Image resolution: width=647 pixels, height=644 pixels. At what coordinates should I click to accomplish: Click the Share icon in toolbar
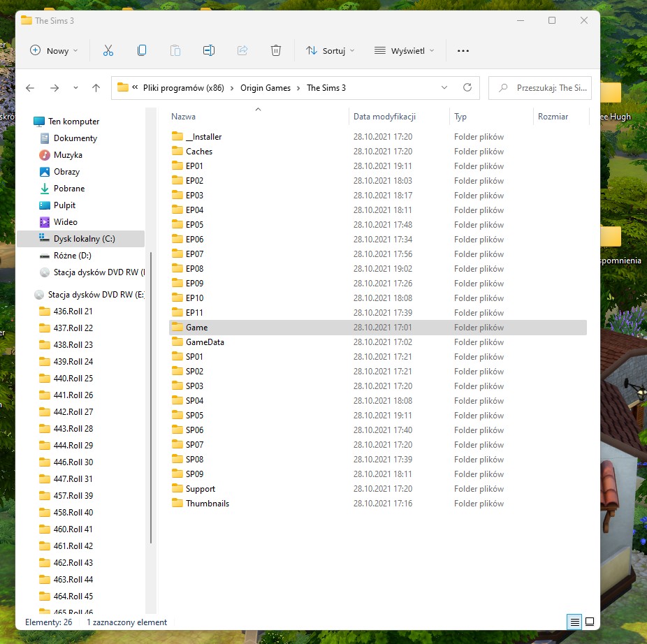(242, 51)
